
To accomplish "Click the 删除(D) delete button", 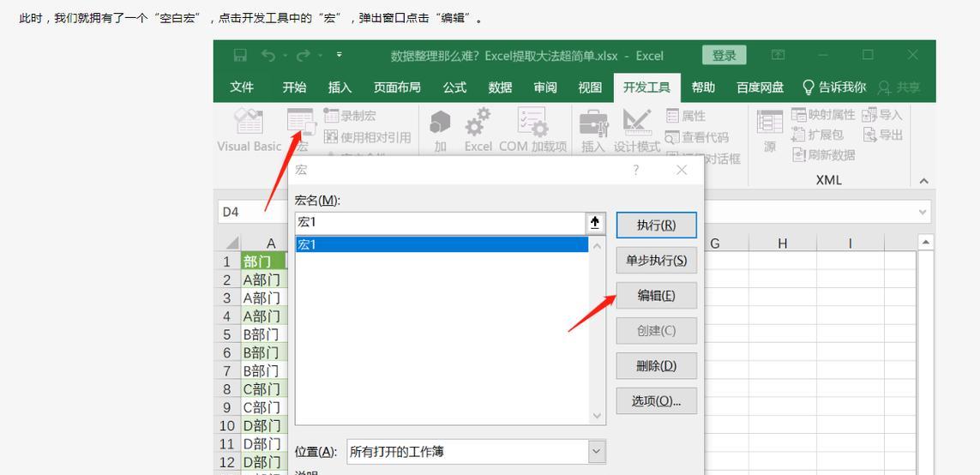I will [656, 365].
